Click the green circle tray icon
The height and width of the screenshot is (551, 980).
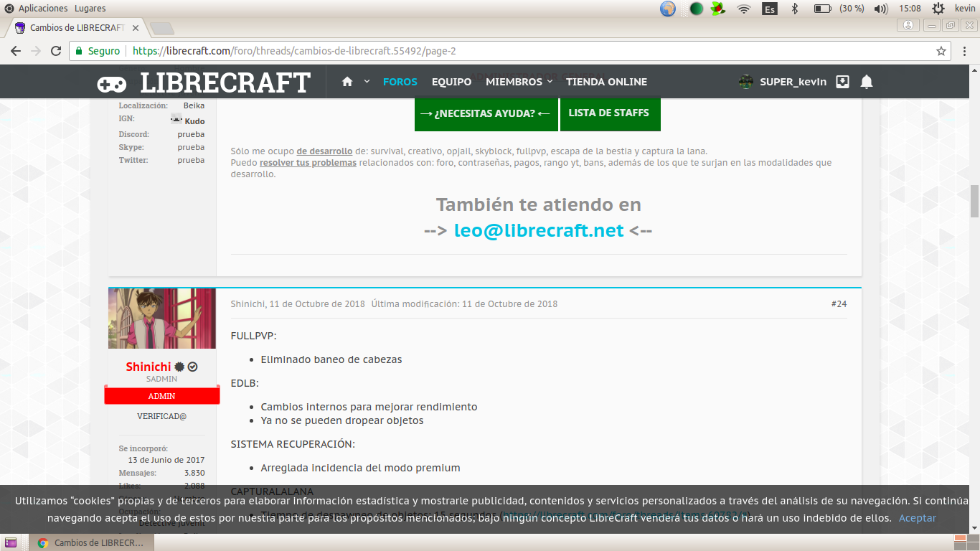tap(696, 9)
